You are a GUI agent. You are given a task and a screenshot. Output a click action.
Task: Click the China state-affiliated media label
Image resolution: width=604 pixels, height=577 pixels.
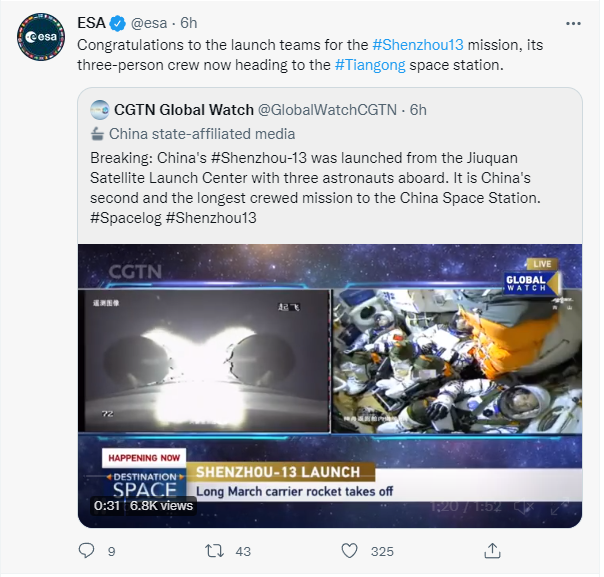(202, 133)
